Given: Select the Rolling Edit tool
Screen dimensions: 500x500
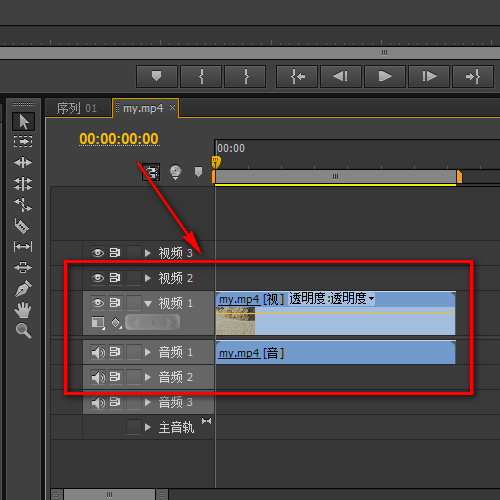Looking at the screenshot, I should click(x=23, y=183).
